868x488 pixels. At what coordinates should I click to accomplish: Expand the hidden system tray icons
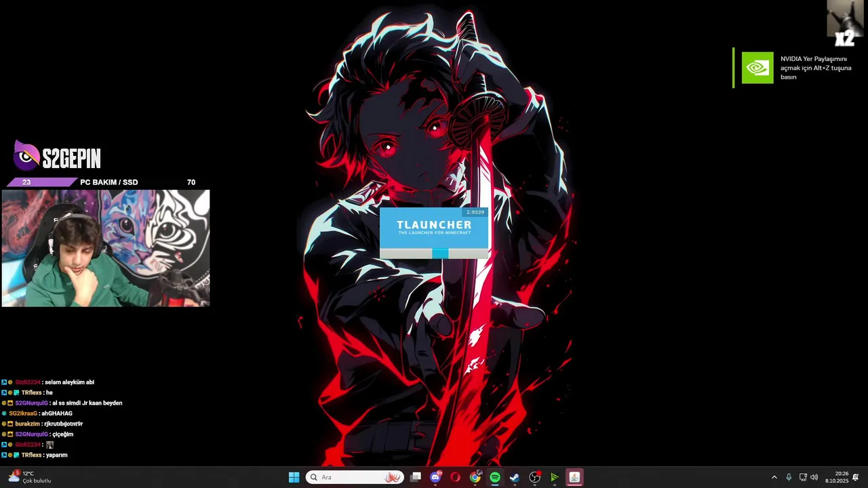774,477
